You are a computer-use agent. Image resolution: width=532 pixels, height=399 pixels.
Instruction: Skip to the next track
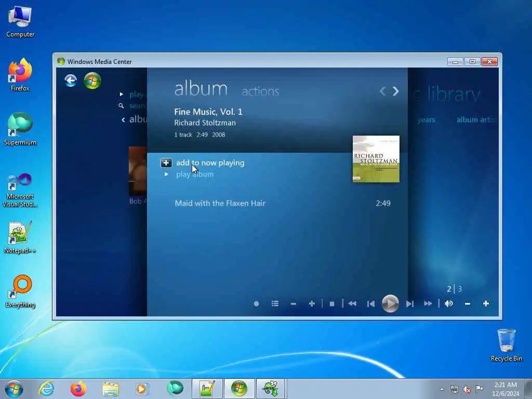pos(409,304)
